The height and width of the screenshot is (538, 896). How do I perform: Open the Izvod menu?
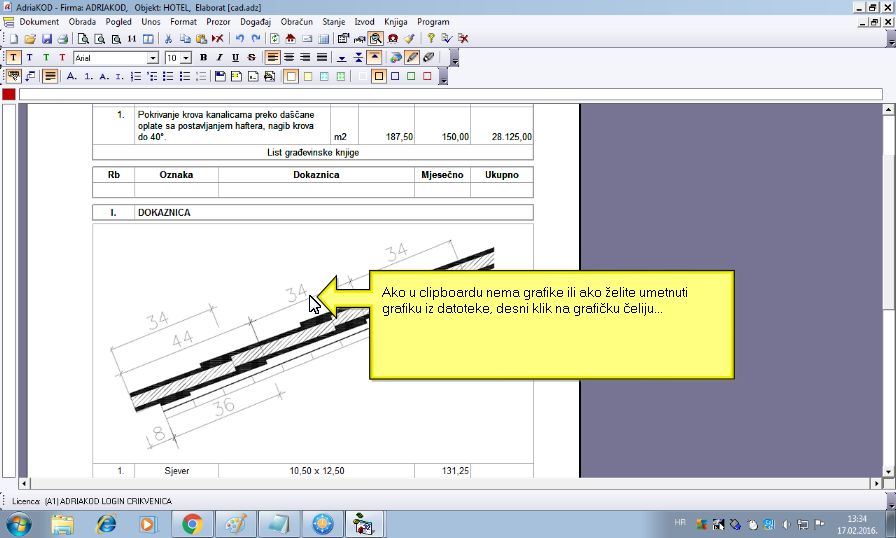point(364,22)
